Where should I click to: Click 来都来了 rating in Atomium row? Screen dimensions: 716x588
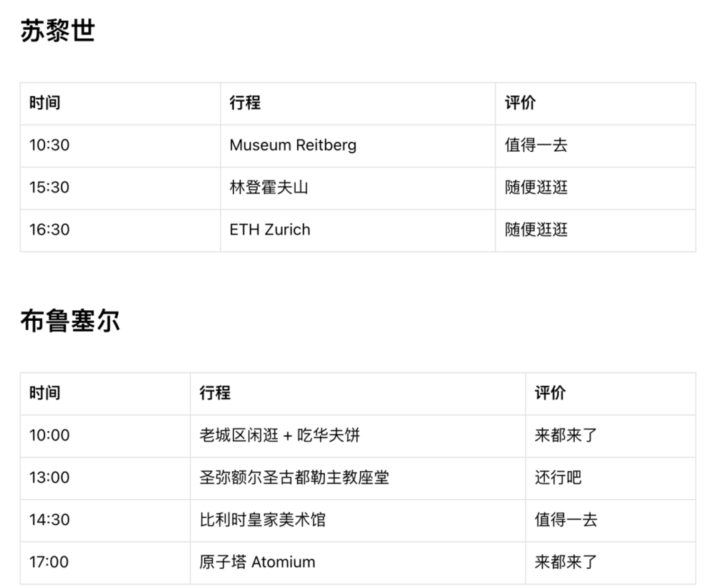tap(566, 562)
